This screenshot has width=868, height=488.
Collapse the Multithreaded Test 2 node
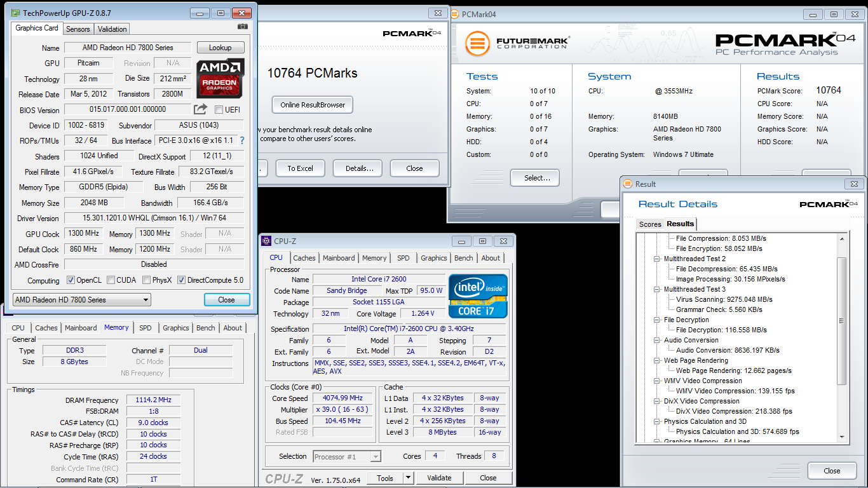658,259
